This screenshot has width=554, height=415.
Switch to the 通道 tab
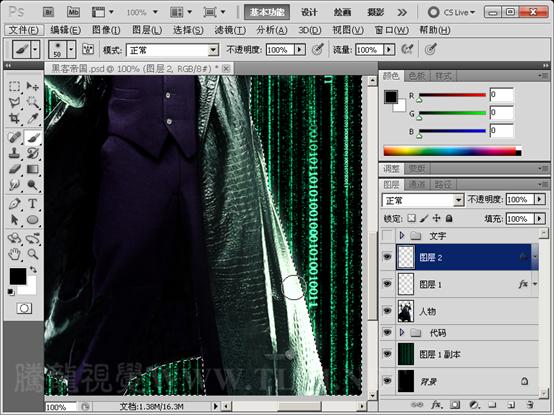click(417, 184)
